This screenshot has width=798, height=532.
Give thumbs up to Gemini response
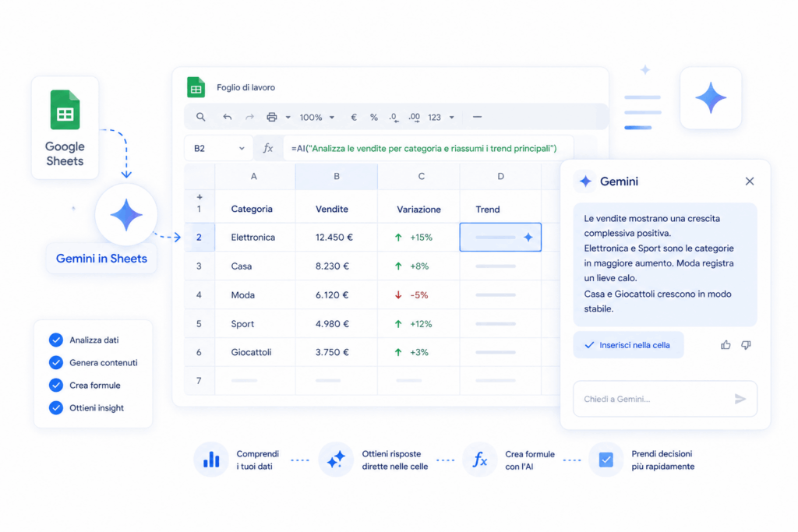tap(726, 345)
